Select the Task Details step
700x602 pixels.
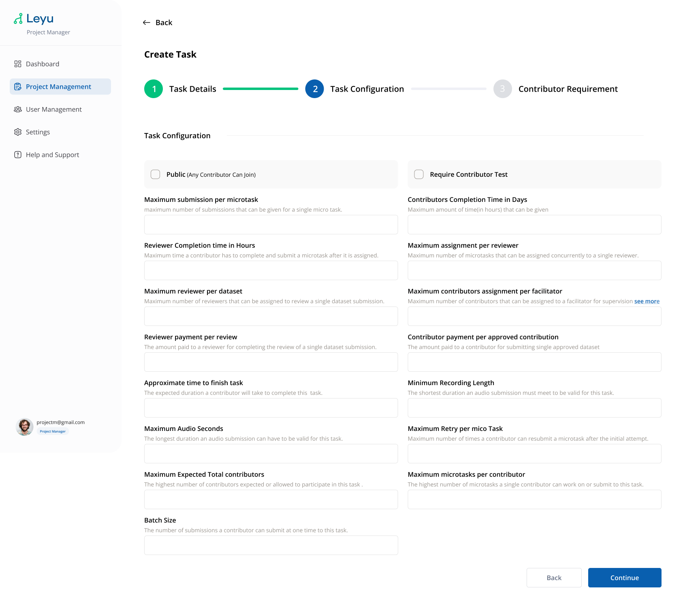pos(192,89)
